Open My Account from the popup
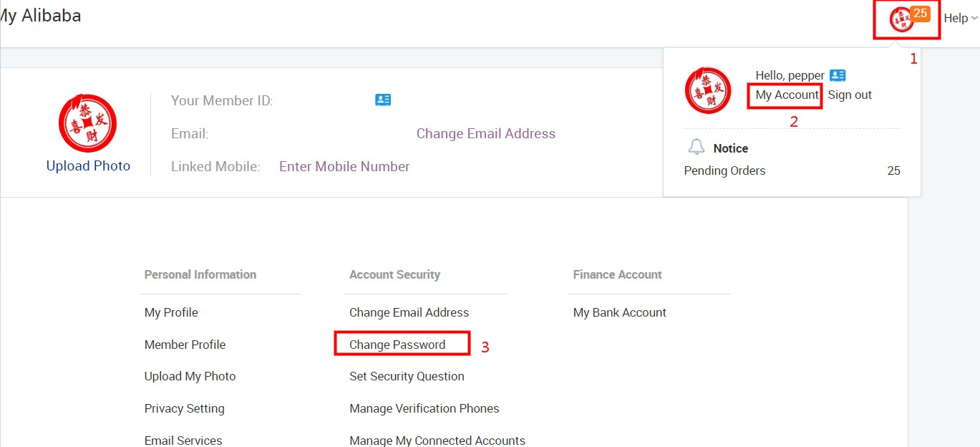 787,95
